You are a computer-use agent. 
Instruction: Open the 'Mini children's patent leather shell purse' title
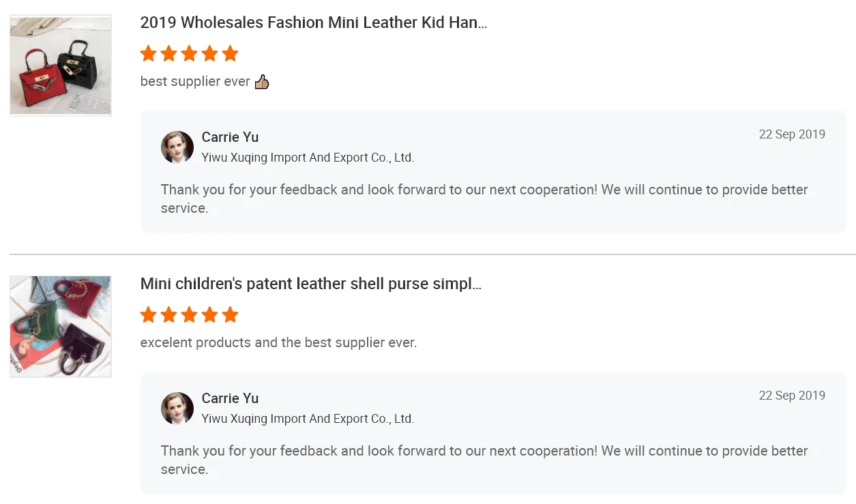(x=311, y=284)
